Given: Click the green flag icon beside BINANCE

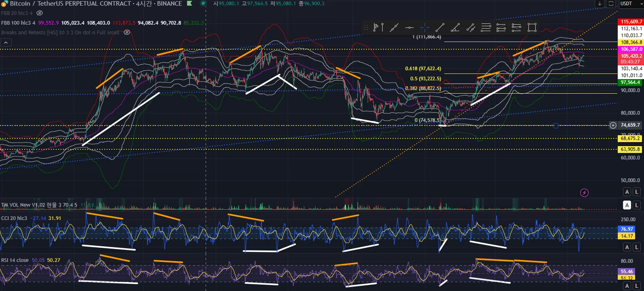Looking at the screenshot, I should [x=189, y=3].
